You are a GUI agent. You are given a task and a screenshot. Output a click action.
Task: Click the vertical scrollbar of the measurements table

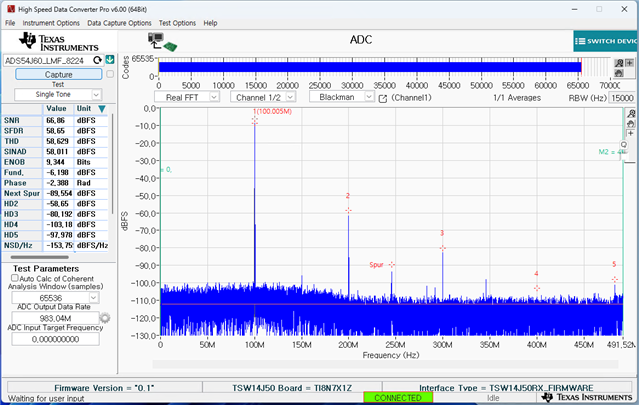112,163
